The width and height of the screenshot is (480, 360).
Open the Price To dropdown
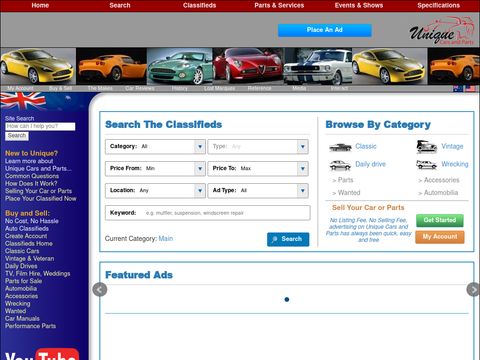point(258,169)
